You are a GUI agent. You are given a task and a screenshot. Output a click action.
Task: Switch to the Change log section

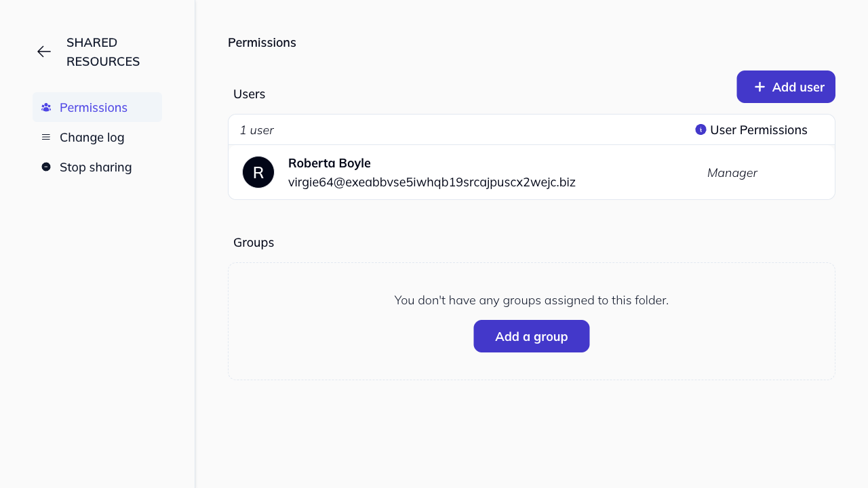pyautogui.click(x=92, y=138)
